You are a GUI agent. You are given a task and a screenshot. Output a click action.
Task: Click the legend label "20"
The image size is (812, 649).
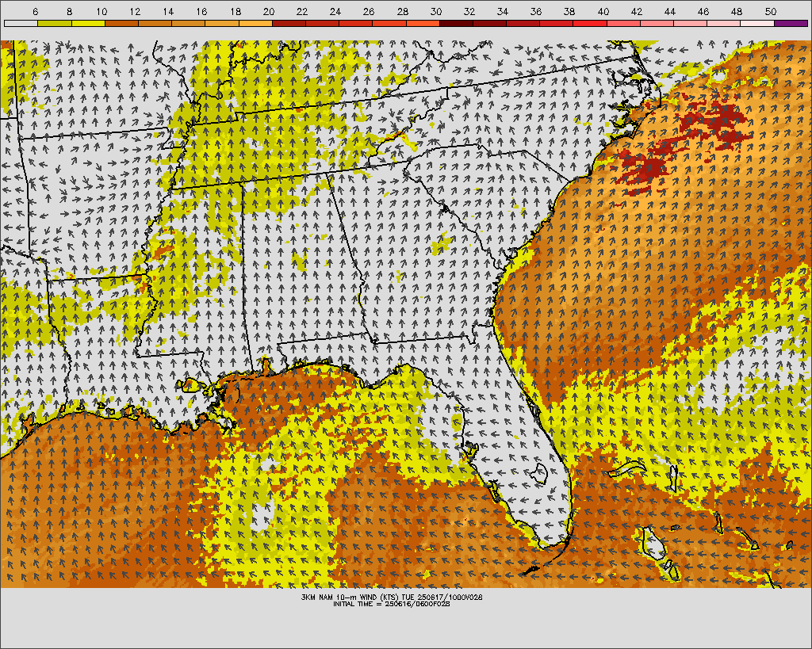click(269, 11)
